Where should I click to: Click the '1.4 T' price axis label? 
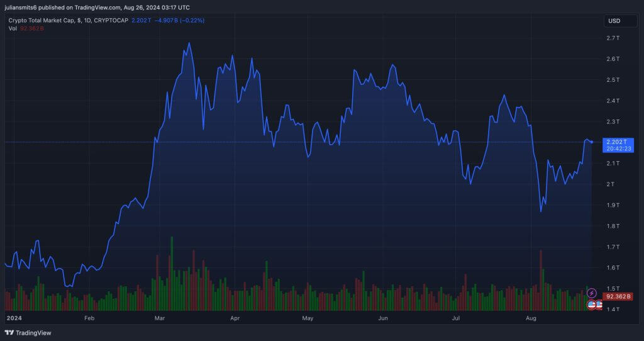pos(613,310)
